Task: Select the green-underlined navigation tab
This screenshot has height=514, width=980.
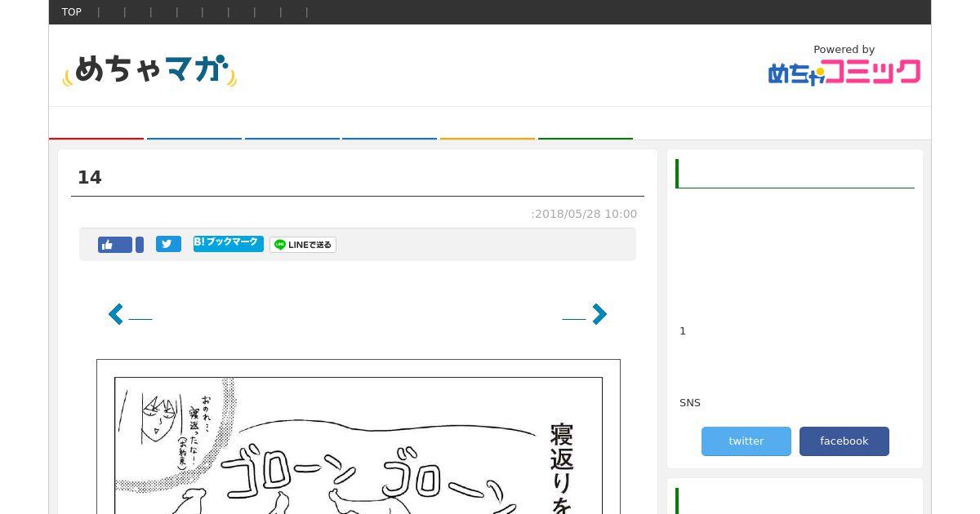Action: coord(586,124)
